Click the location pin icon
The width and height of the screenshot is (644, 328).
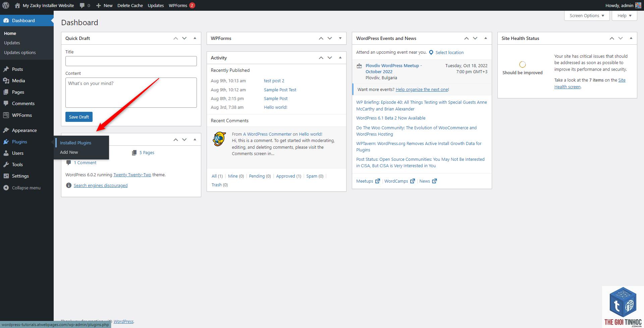(431, 52)
